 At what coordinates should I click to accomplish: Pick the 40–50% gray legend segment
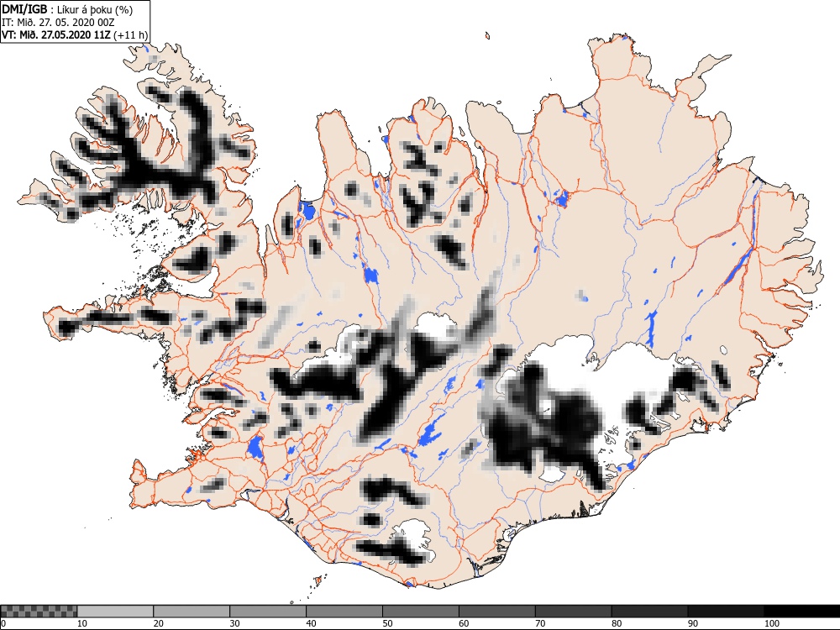344,612
